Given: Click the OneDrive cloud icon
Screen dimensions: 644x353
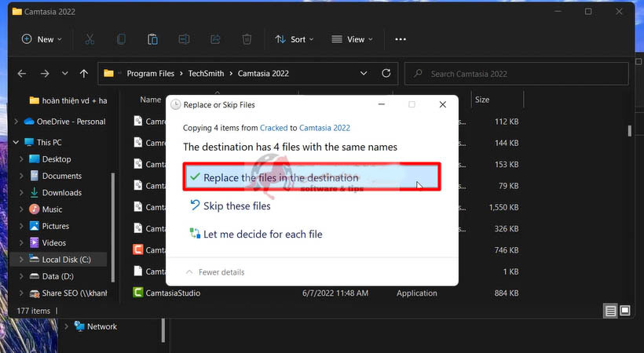Looking at the screenshot, I should point(29,122).
